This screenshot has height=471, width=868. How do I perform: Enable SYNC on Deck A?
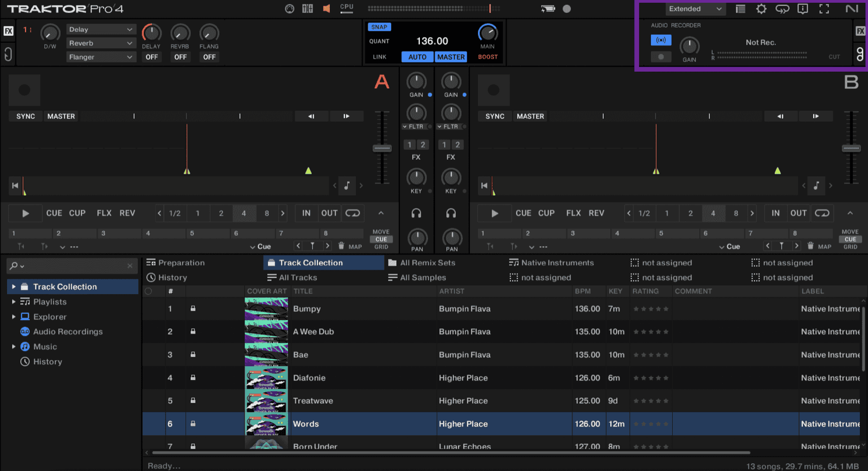25,116
